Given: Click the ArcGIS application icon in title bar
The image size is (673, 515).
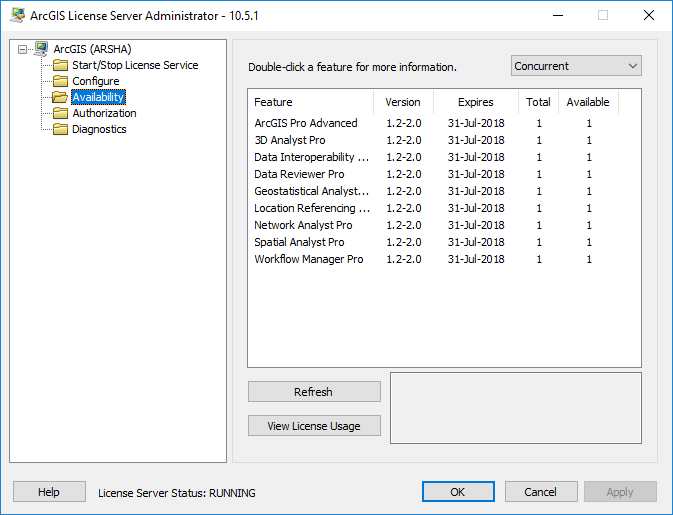Looking at the screenshot, I should 17,15.
